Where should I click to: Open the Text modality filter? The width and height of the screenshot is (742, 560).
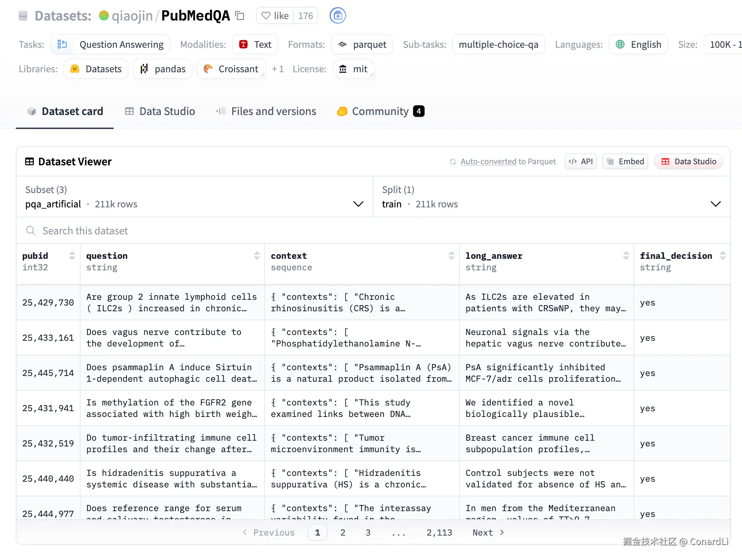tap(255, 44)
